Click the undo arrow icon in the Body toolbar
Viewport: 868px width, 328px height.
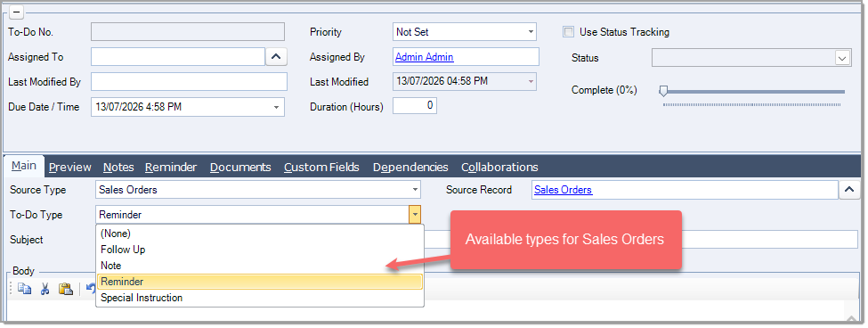pos(91,289)
